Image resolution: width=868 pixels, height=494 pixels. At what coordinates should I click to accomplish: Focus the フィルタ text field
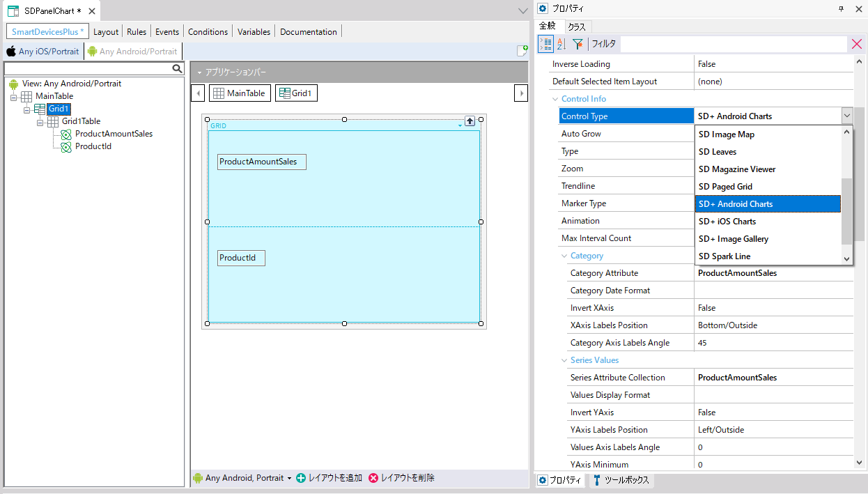[733, 44]
